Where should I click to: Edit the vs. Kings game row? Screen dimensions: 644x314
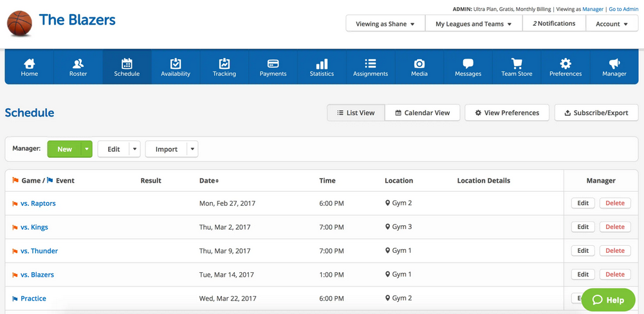tap(583, 227)
